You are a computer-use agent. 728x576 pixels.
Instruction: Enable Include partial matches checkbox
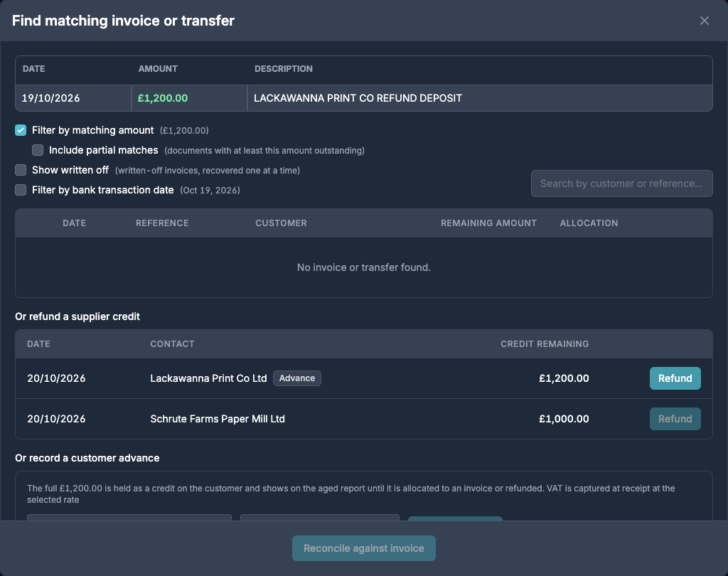38,150
